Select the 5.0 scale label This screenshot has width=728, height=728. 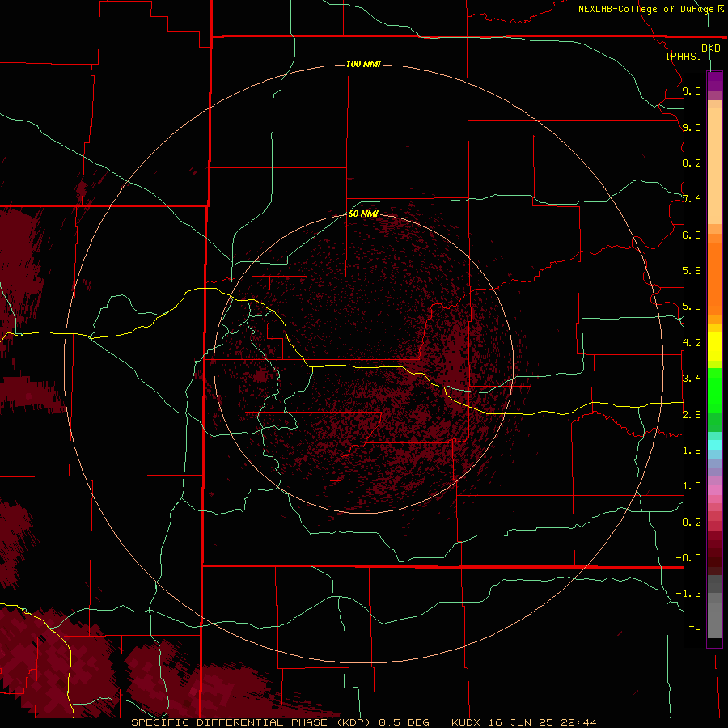point(692,307)
